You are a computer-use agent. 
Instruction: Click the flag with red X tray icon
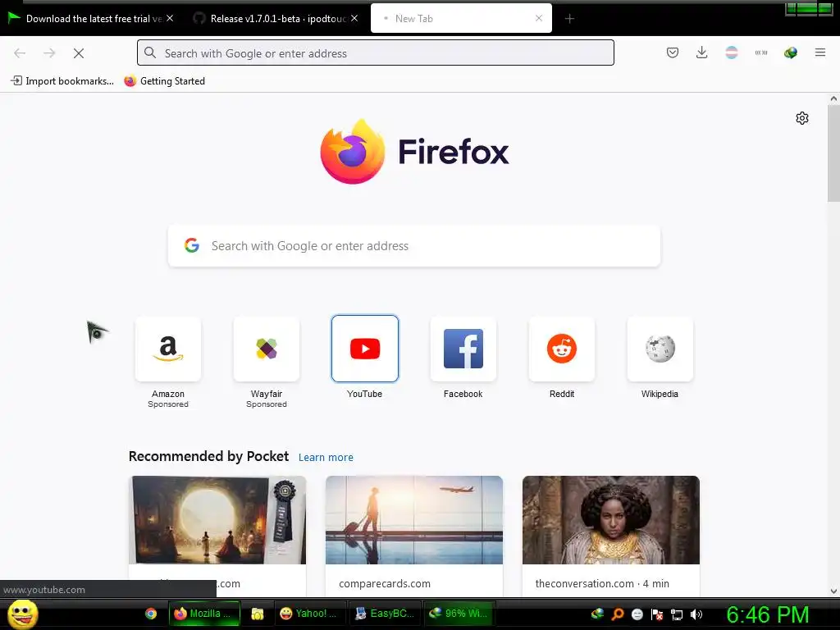[657, 614]
